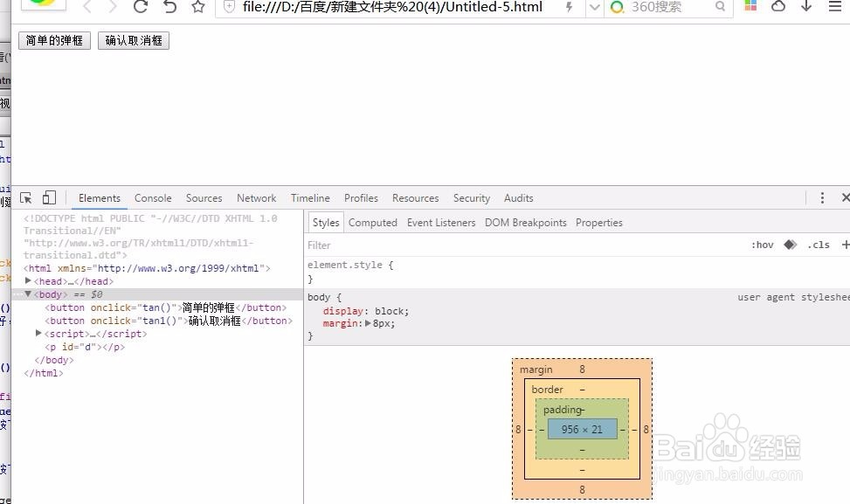Click the undo/restore arrow icon in the browser toolbar
Viewport: 850px width, 504px height.
(x=169, y=6)
